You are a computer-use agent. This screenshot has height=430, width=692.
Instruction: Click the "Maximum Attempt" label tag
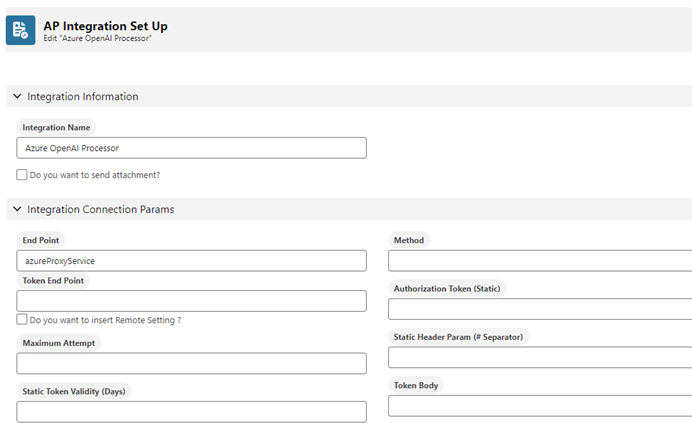pos(58,343)
